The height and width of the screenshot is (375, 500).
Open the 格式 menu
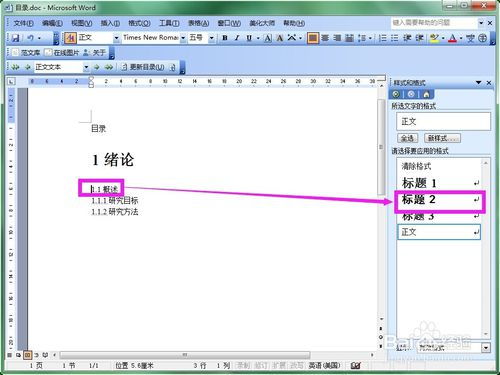point(139,23)
